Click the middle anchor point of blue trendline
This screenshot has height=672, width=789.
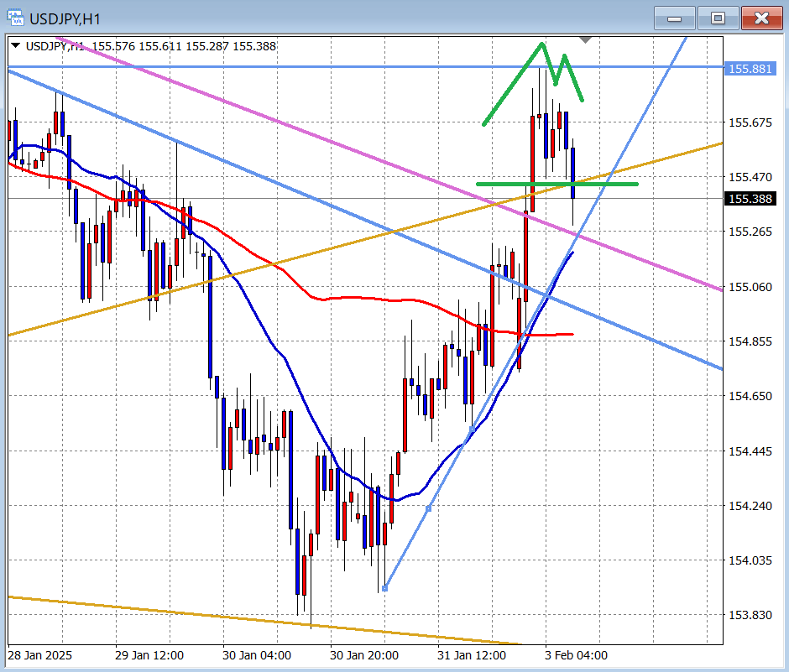pos(429,508)
